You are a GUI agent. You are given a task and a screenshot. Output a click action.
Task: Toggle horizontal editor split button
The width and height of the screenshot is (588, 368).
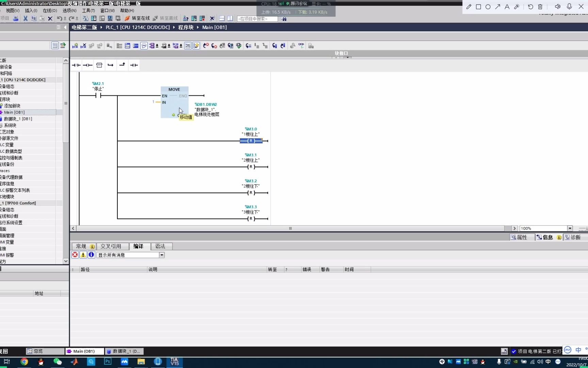pyautogui.click(x=222, y=18)
